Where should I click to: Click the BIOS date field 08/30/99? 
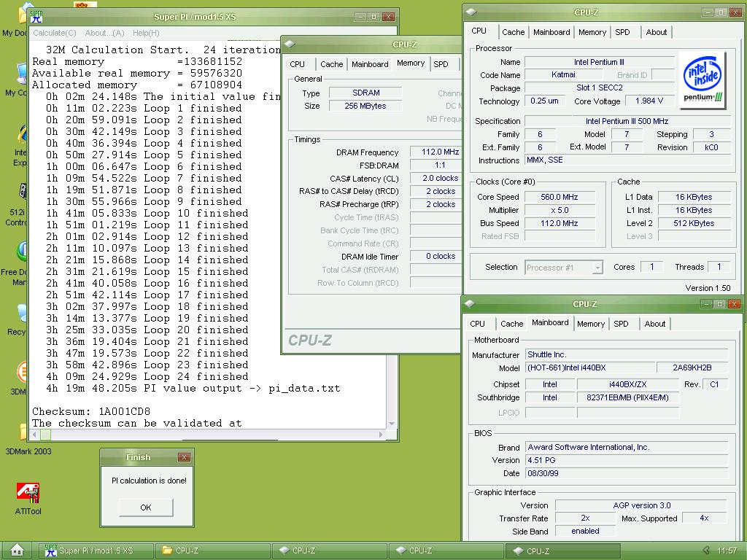click(627, 473)
